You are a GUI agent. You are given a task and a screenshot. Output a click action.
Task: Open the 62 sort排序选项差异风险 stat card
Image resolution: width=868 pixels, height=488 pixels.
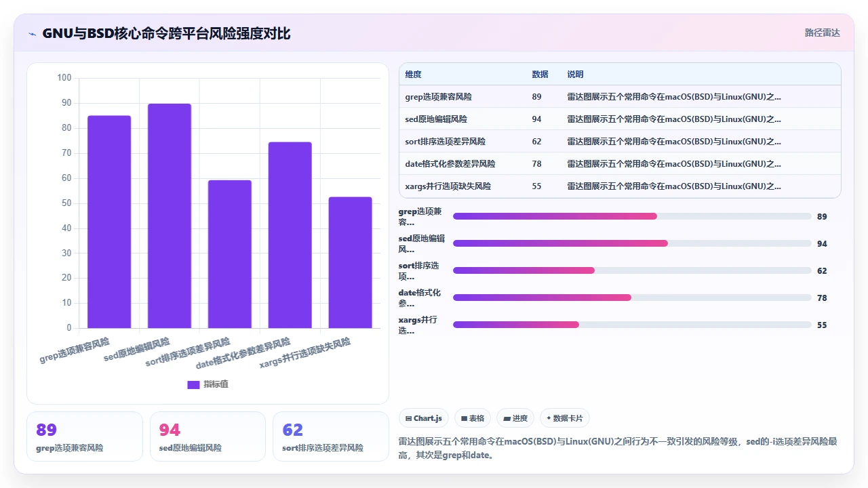coord(331,436)
